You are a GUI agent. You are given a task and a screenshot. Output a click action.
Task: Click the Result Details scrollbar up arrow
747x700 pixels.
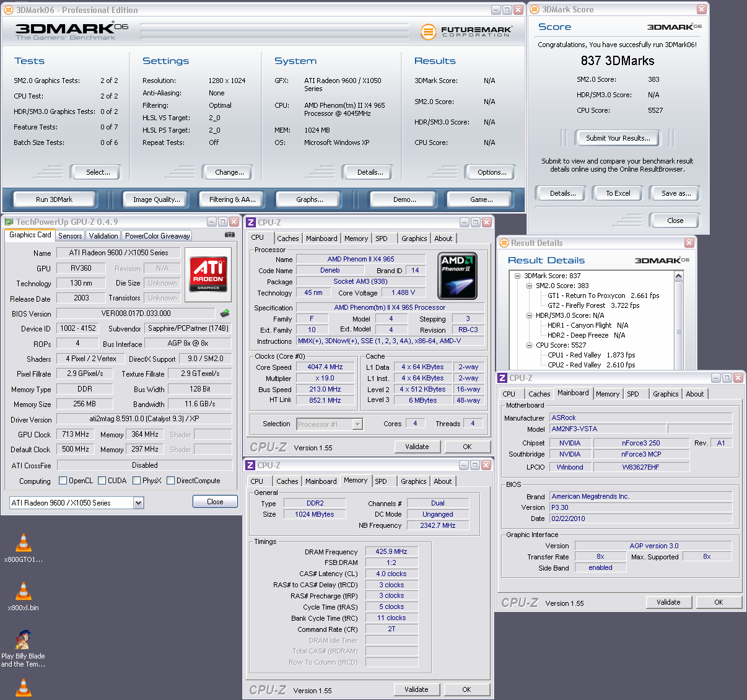(678, 276)
